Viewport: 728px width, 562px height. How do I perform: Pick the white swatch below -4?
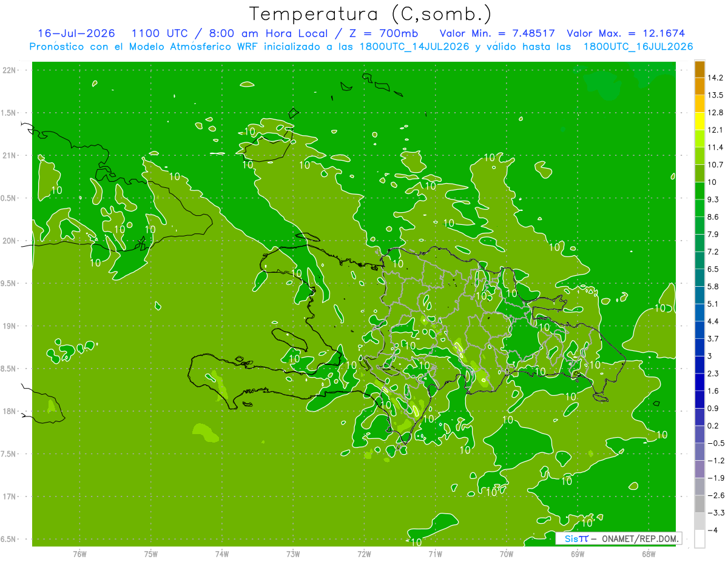click(x=699, y=539)
